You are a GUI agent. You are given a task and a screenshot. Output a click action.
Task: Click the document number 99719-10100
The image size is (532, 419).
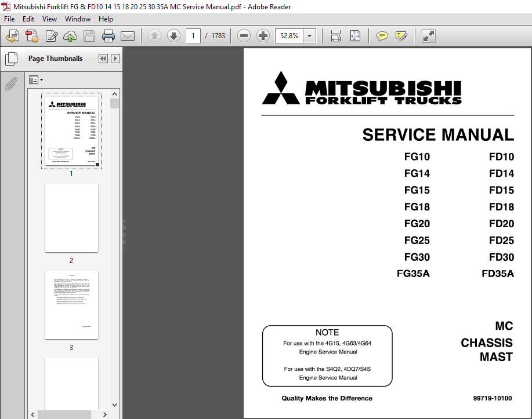click(493, 398)
